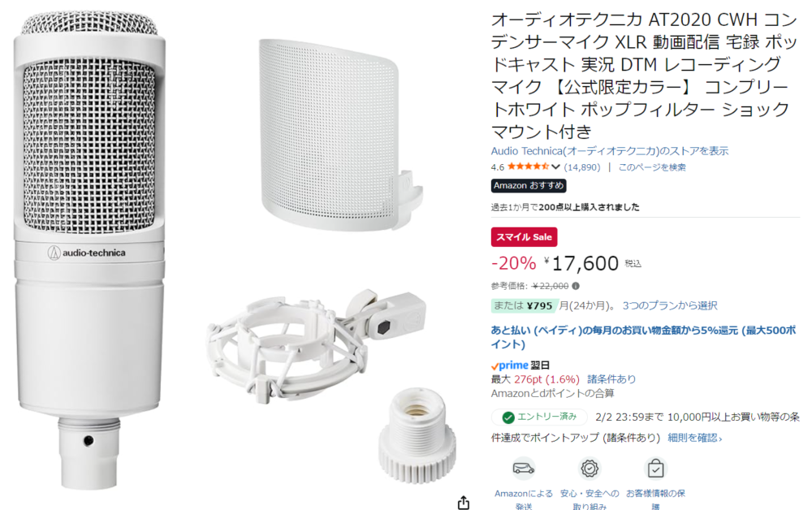Click the prime logo

coord(510,365)
